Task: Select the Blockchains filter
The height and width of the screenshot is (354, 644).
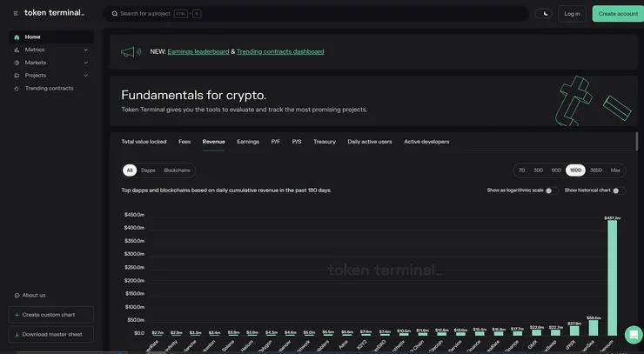Action: click(177, 170)
